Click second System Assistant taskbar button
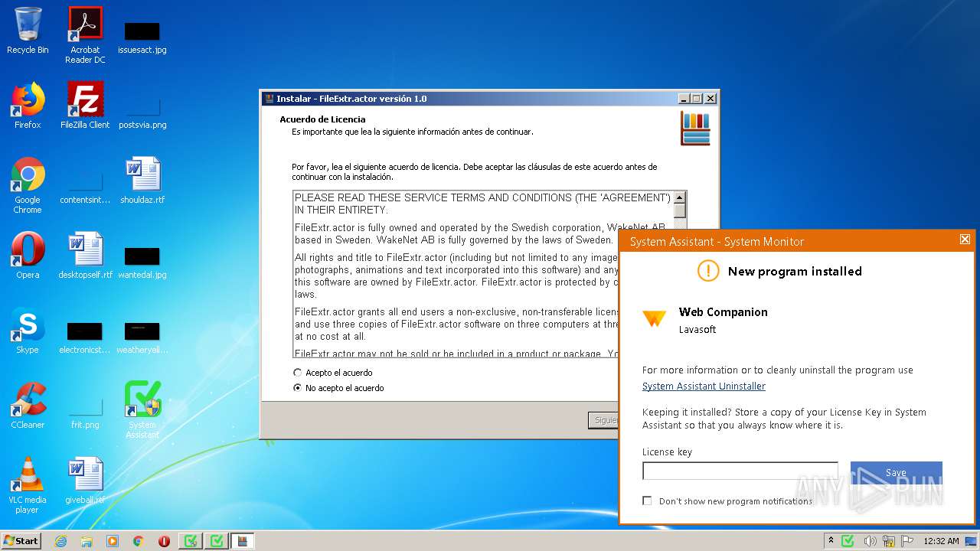The image size is (980, 551). [217, 541]
